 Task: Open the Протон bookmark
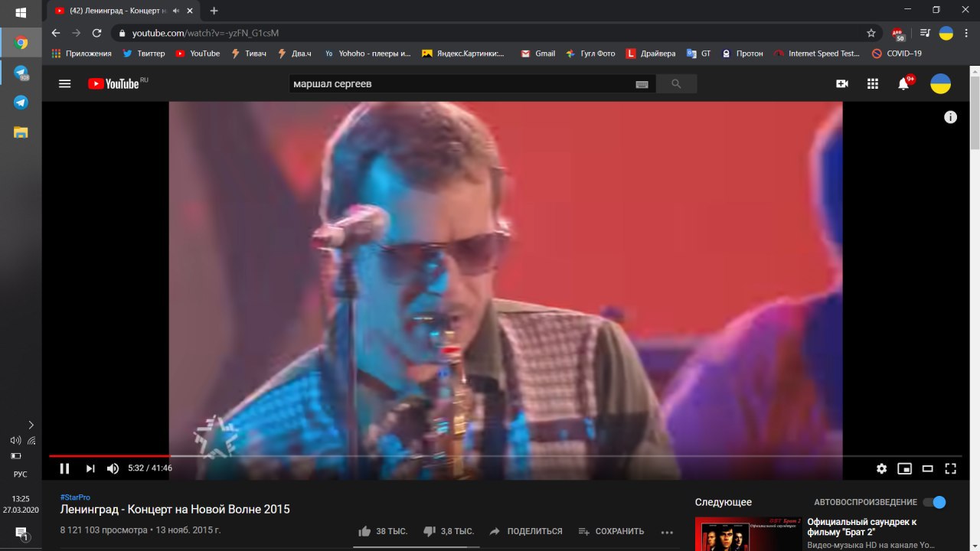pyautogui.click(x=742, y=54)
